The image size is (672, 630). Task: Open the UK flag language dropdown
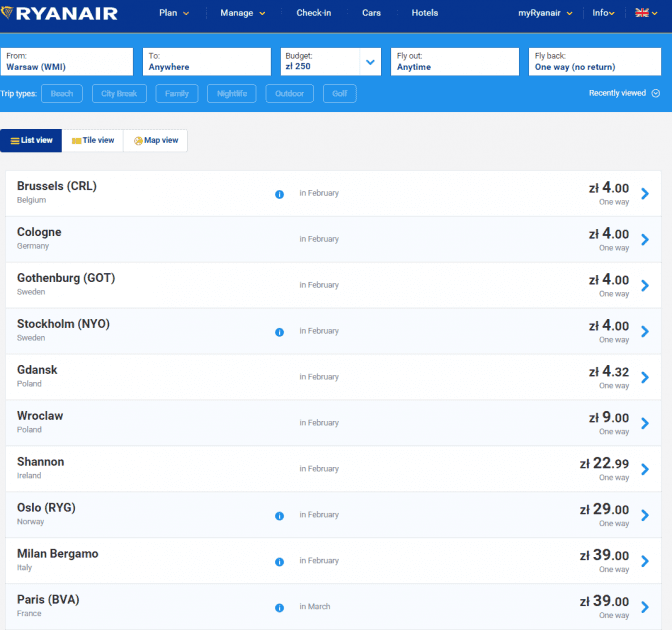tap(647, 13)
